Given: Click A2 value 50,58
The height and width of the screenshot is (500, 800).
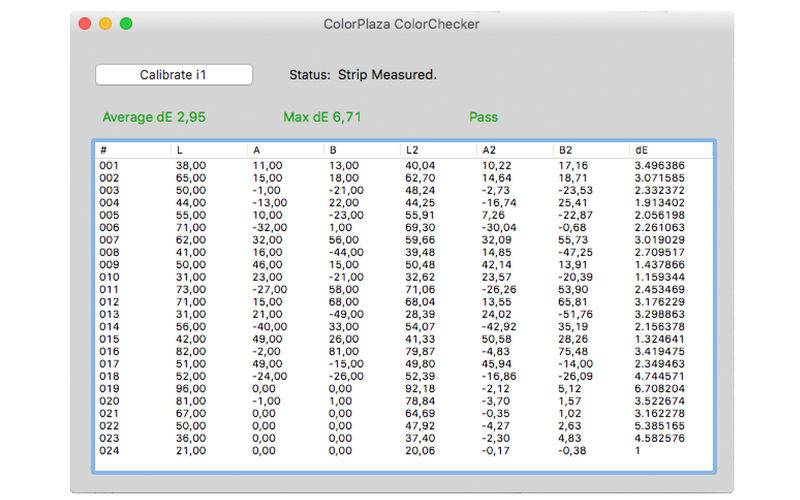Looking at the screenshot, I should pos(497,339).
